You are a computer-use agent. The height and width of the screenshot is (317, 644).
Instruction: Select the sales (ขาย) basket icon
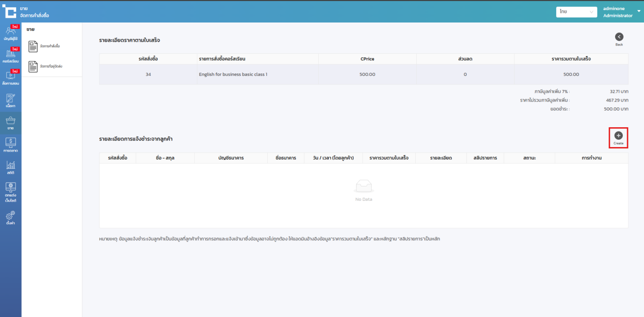pyautogui.click(x=10, y=123)
